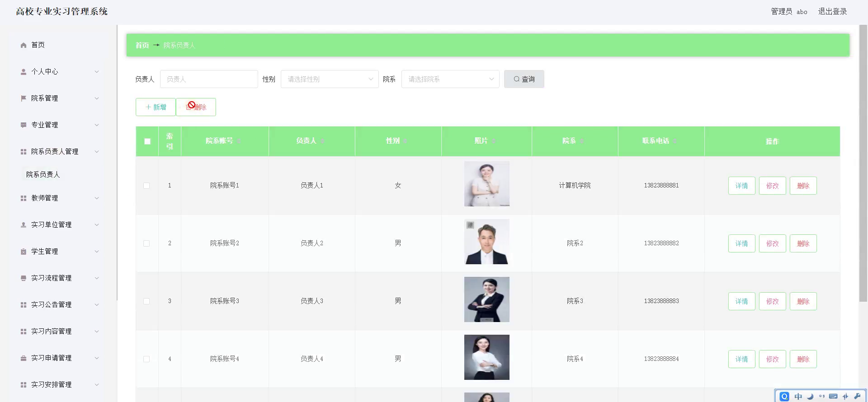The image size is (868, 402).
Task: Check the row checkbox for 院系账号3
Action: click(x=146, y=301)
